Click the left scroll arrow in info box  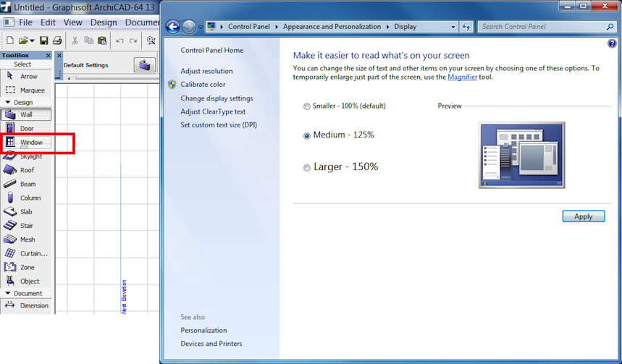[x=69, y=78]
